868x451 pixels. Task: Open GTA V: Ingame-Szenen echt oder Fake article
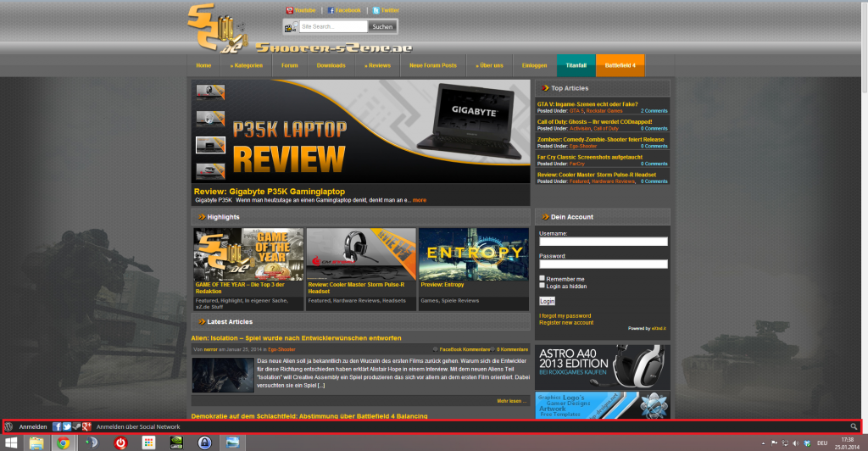coord(587,104)
